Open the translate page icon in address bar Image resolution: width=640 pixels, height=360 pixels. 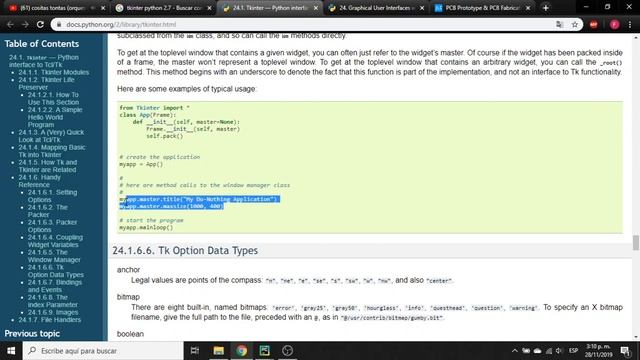pos(560,24)
